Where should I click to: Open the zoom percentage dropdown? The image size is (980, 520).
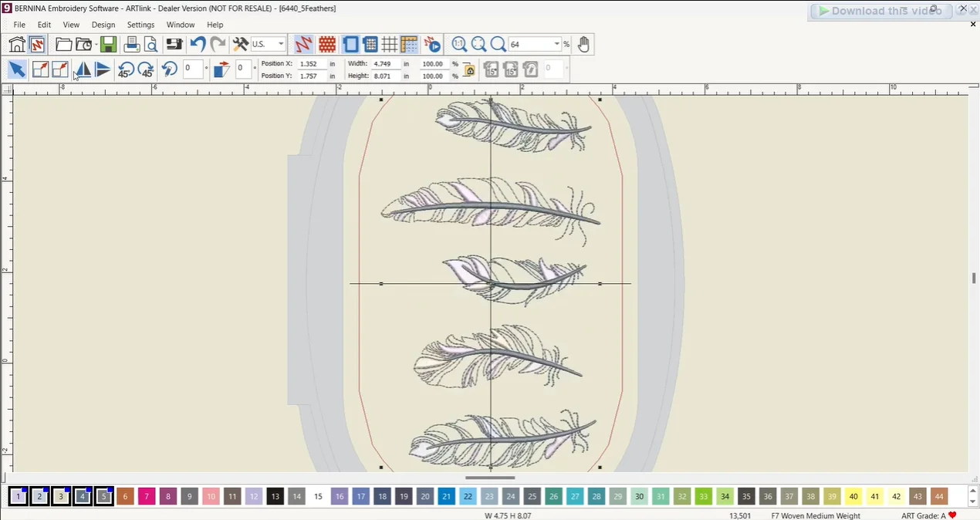coord(556,44)
